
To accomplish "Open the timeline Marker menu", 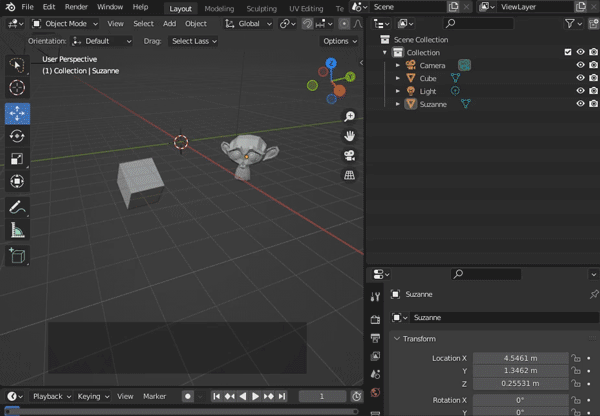I will 155,396.
